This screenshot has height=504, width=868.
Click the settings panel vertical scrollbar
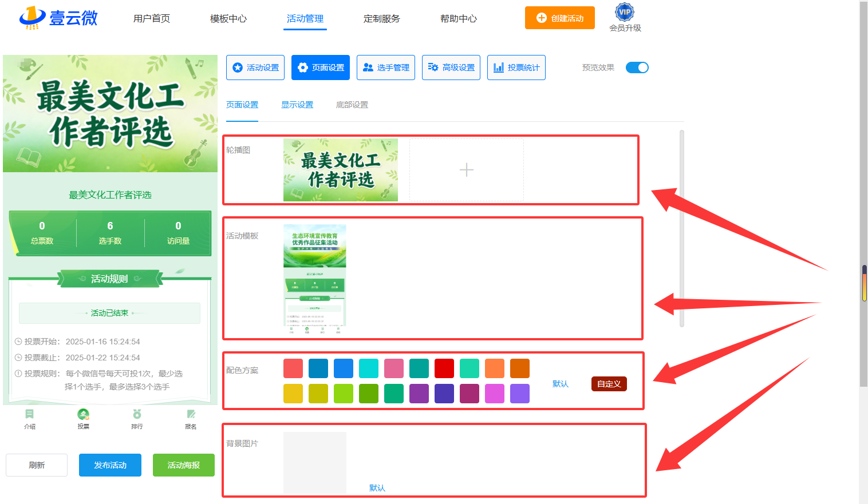tap(681, 229)
